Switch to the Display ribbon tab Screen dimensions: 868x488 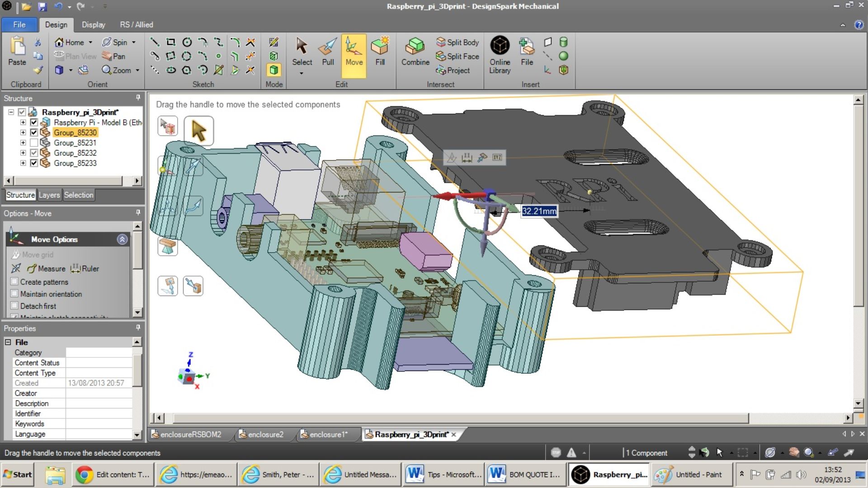click(x=93, y=25)
